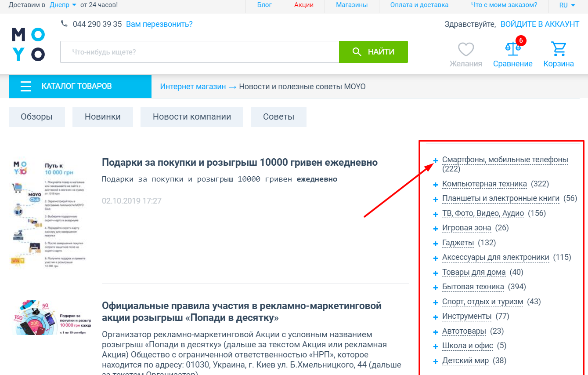Image resolution: width=588 pixels, height=375 pixels.
Task: Expand Автотовары plus icon
Action: point(436,332)
